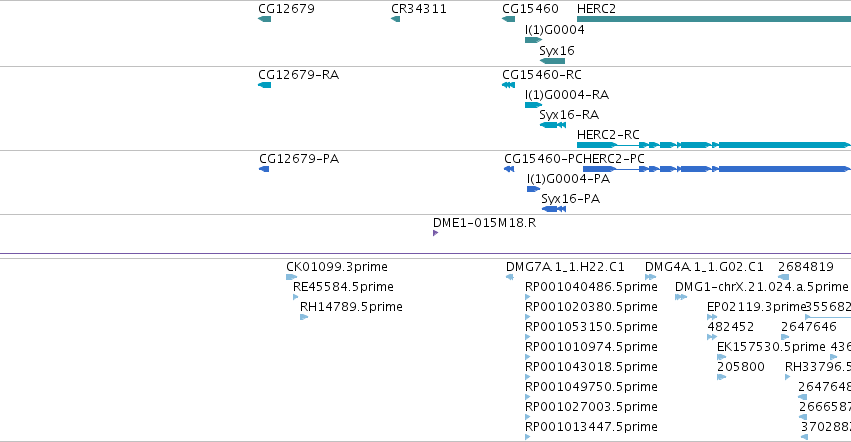
Task: Select the CG12679-RA transcript arrow
Action: point(264,85)
